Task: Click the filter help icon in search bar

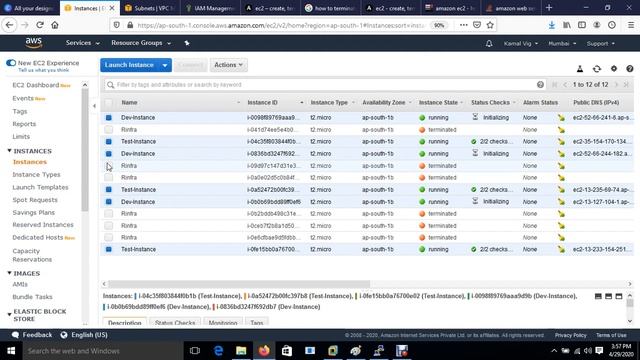Action: click(540, 84)
